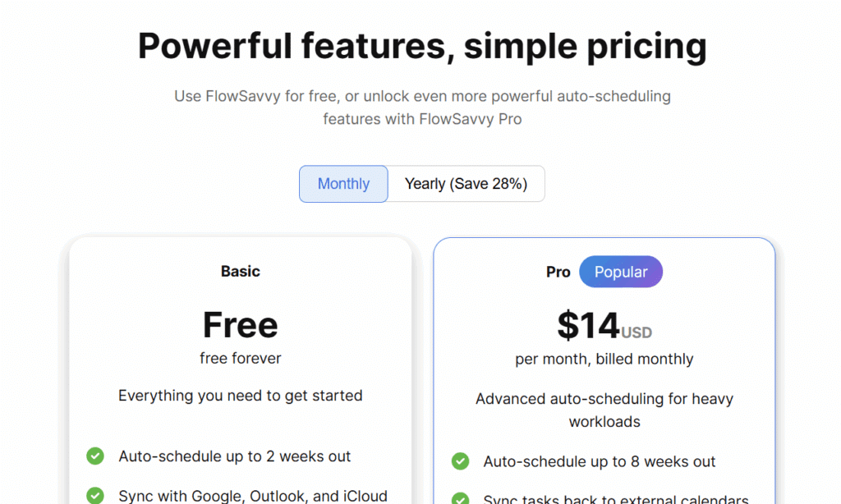Viewport: 841px width, 504px height.
Task: Click the $14 price amount
Action: coord(588,326)
